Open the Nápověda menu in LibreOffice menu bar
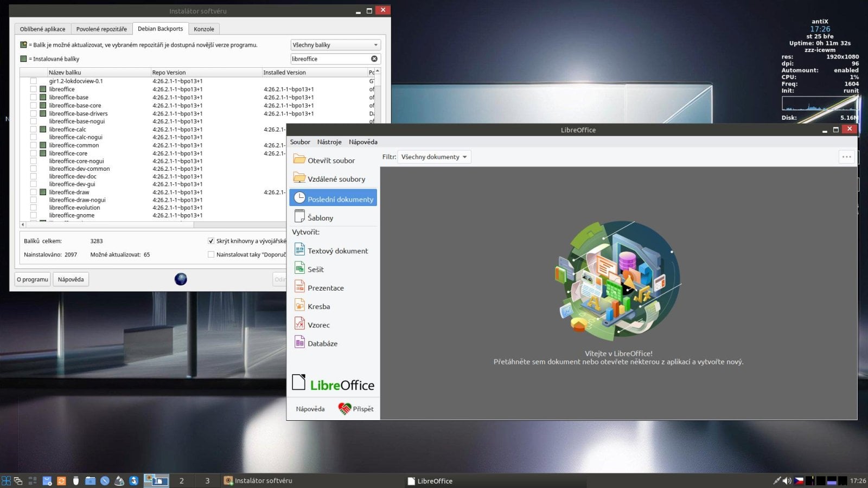Screen dimensions: 868x488 (363, 142)
